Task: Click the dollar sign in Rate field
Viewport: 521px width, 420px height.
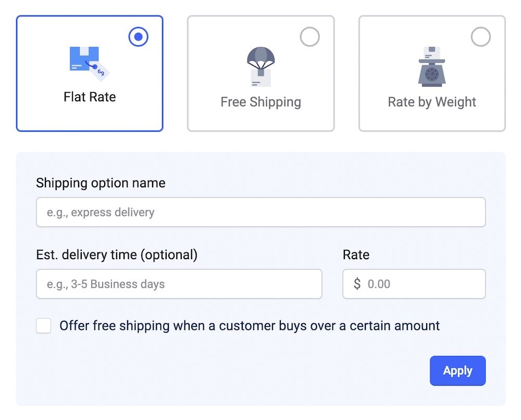Action: click(x=357, y=284)
